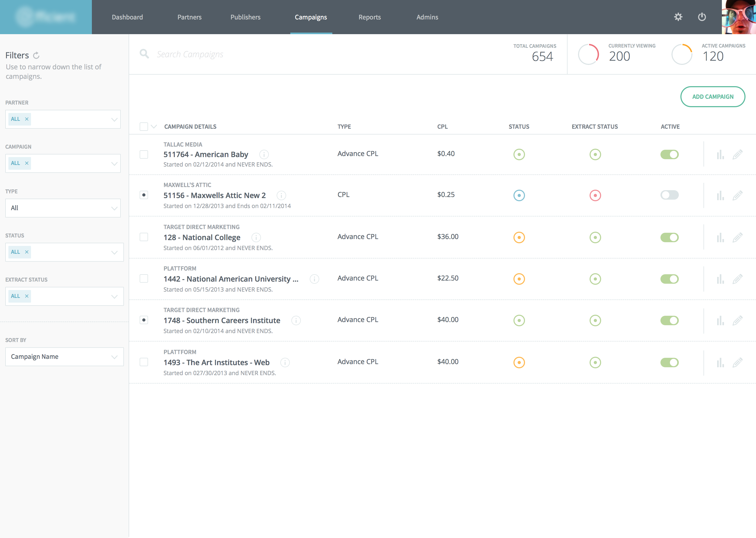Deactivate National American University toggle
This screenshot has width=756, height=538.
[669, 279]
